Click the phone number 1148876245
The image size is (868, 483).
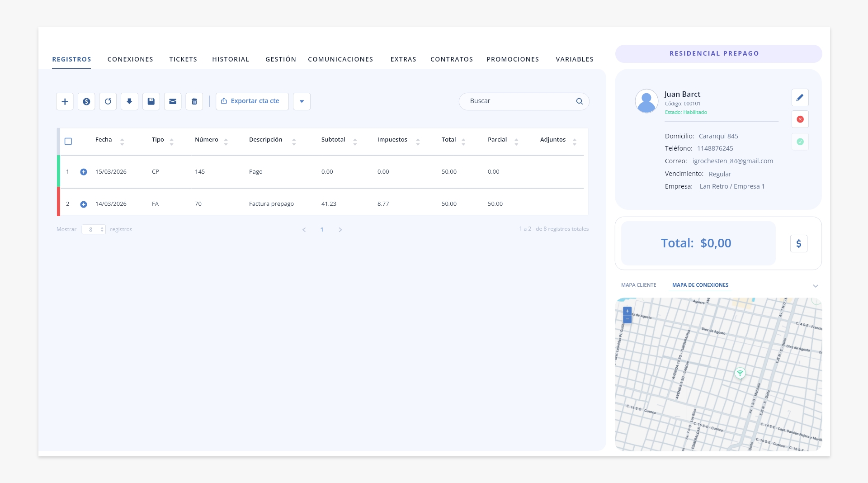click(x=715, y=148)
